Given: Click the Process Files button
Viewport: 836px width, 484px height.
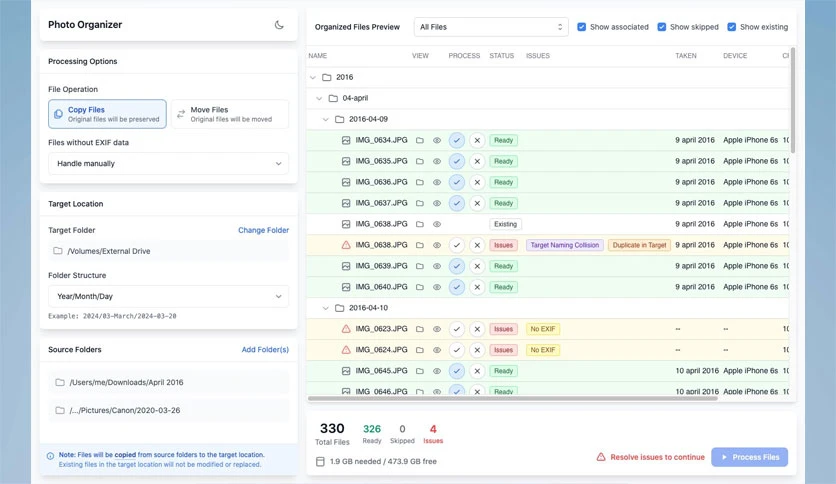Looking at the screenshot, I should 749,457.
